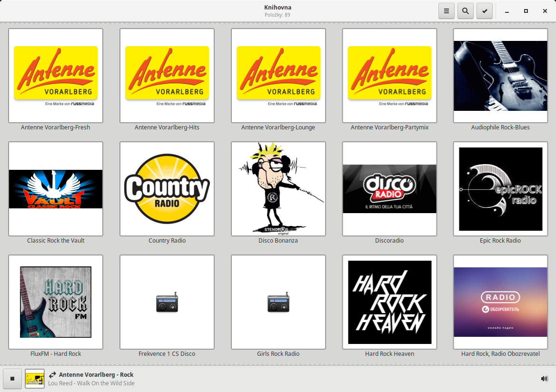Open the Antenne Vorarlberg-Hits station logo
The height and width of the screenshot is (392, 556).
pos(167,76)
